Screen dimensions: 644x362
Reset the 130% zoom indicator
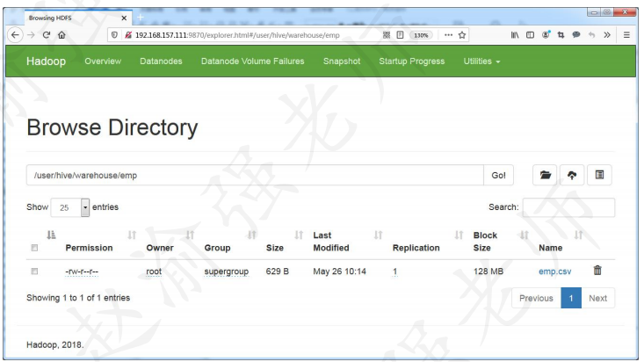click(x=421, y=35)
